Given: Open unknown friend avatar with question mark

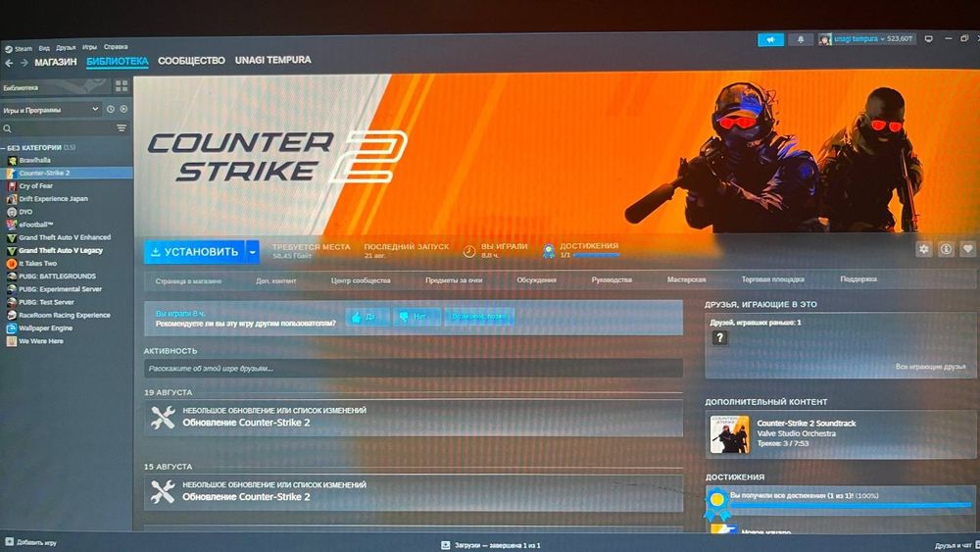Looking at the screenshot, I should click(719, 338).
